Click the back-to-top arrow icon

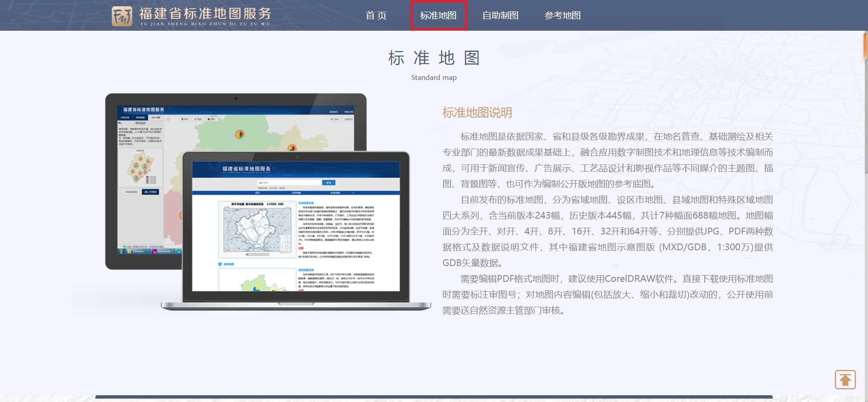coord(845,379)
